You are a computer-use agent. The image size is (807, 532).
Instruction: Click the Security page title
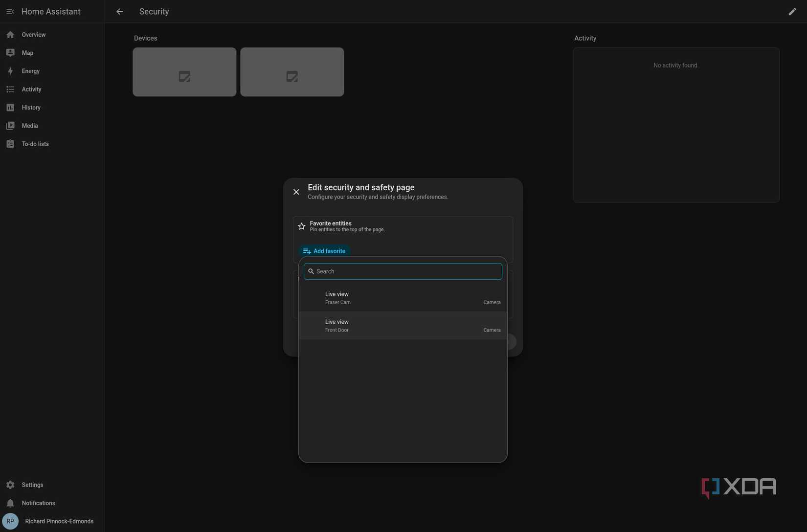154,12
